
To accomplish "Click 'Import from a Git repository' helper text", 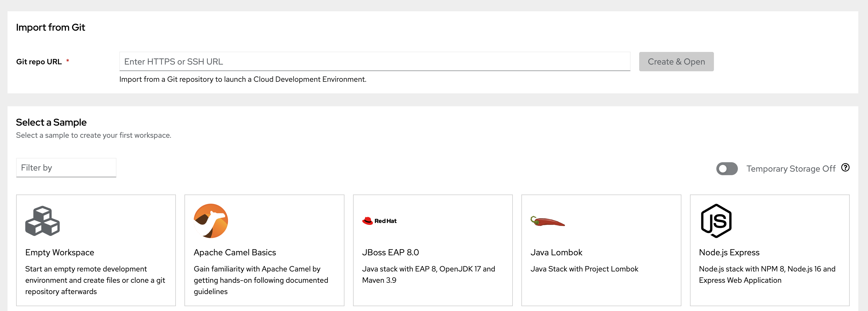I will [243, 79].
